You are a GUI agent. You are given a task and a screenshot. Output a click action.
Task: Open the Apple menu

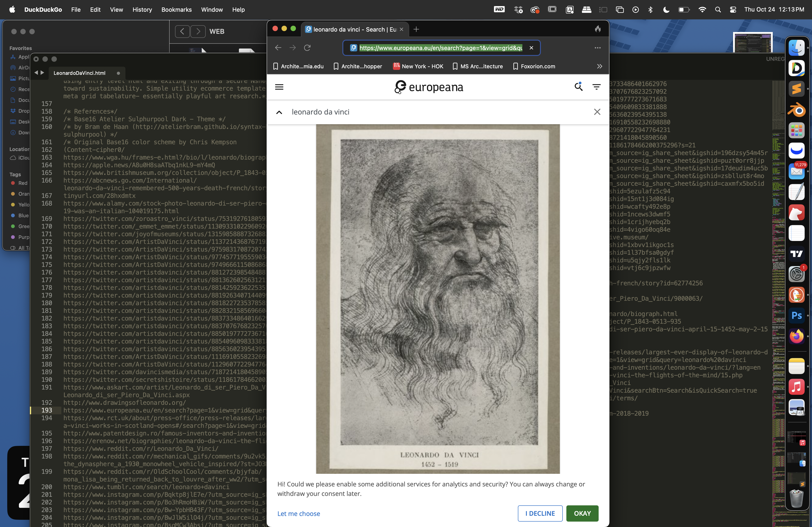pyautogui.click(x=12, y=9)
